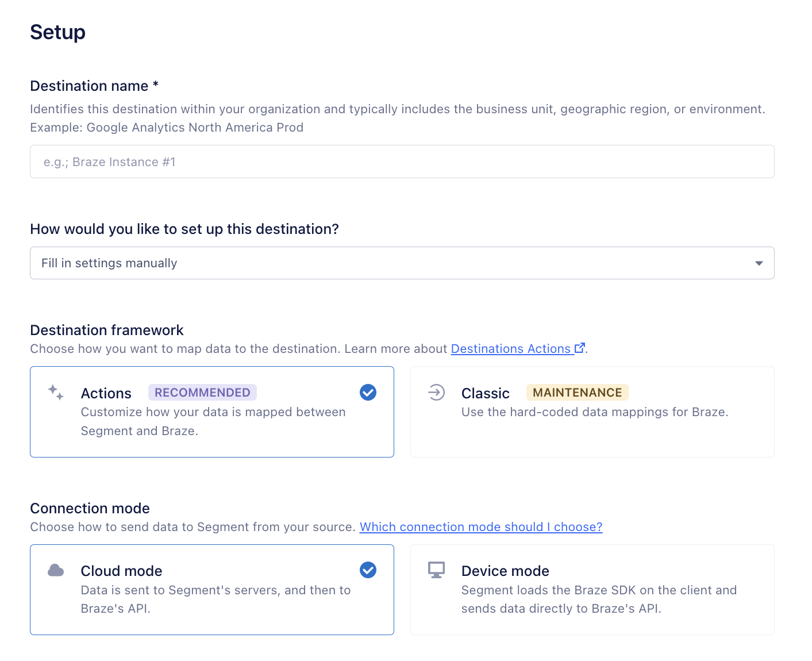This screenshot has width=812, height=661.
Task: Click the Cloud mode card
Action: pos(211,589)
